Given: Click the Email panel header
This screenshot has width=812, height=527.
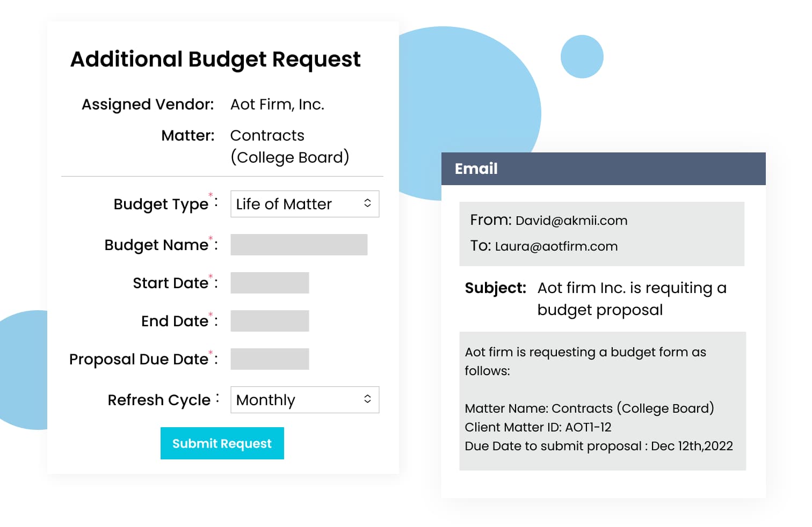Looking at the screenshot, I should coord(603,169).
